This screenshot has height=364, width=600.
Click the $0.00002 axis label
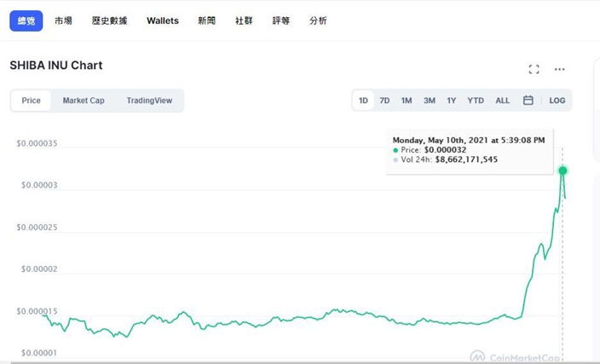tap(39, 269)
